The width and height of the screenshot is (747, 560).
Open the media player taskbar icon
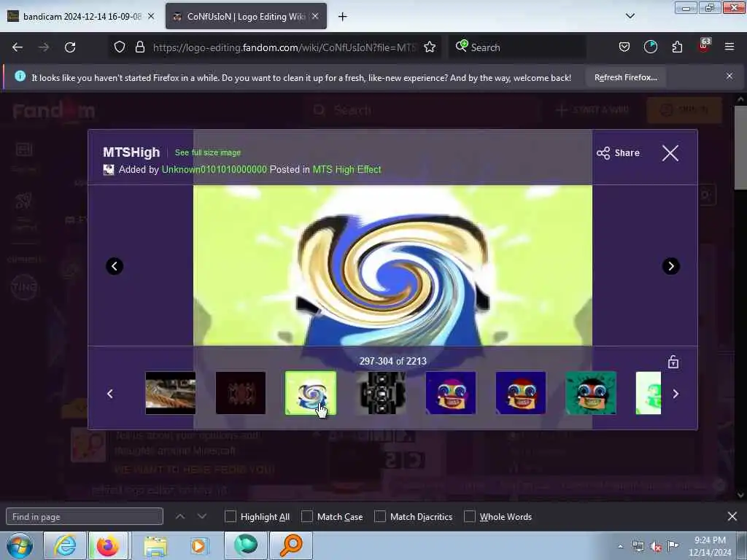pyautogui.click(x=198, y=545)
